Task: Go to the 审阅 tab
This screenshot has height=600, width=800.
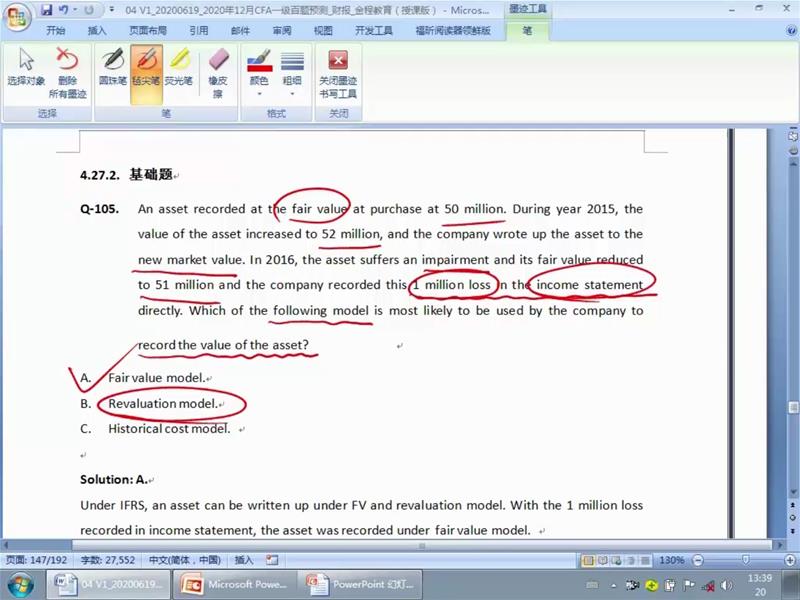Action: pos(282,31)
